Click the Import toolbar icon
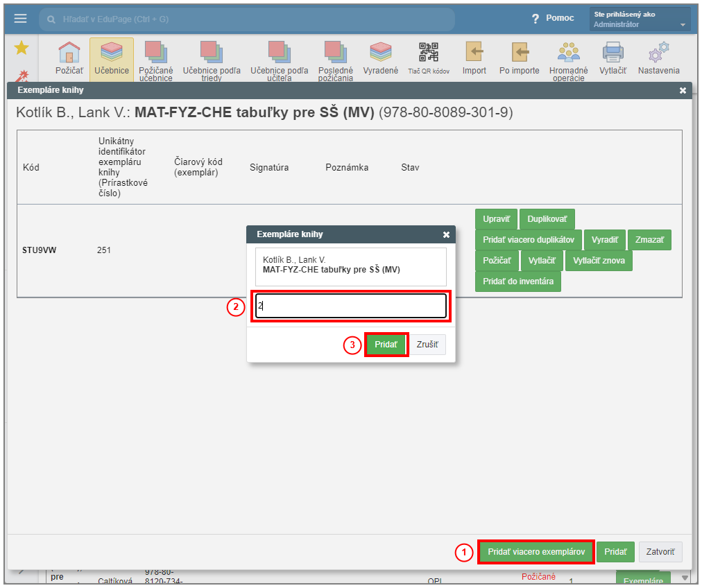Screen dimensions: 702x588 474,53
